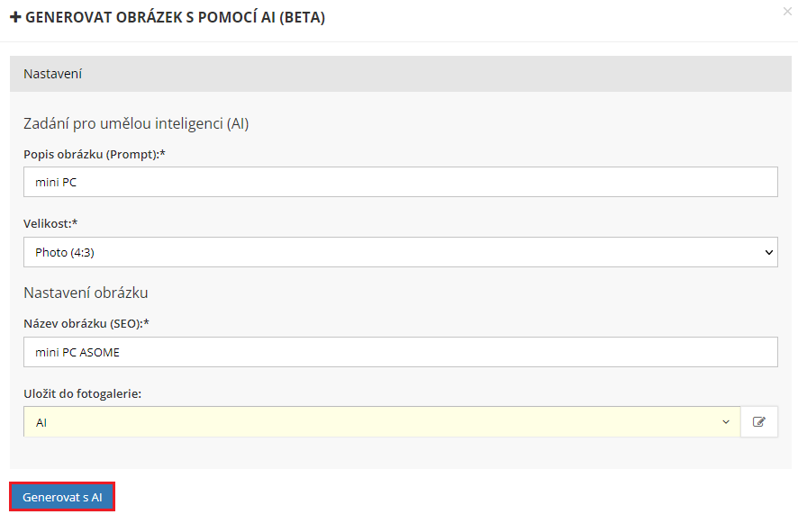Image resolution: width=798 pixels, height=532 pixels.
Task: Collapse the Nastavení panel header
Action: pyautogui.click(x=400, y=74)
